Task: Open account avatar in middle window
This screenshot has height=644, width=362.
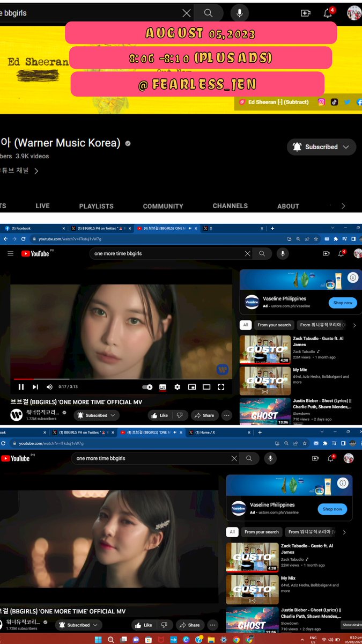Action: tap(358, 253)
